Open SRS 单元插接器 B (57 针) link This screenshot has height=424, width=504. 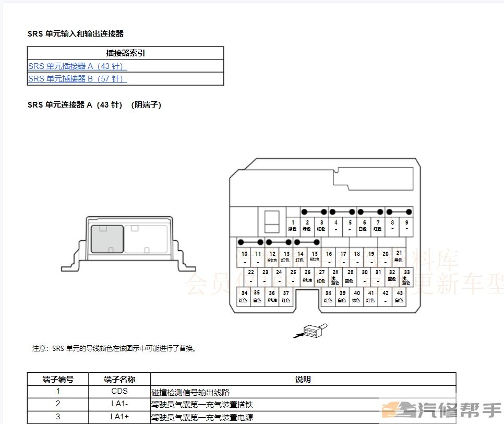77,79
